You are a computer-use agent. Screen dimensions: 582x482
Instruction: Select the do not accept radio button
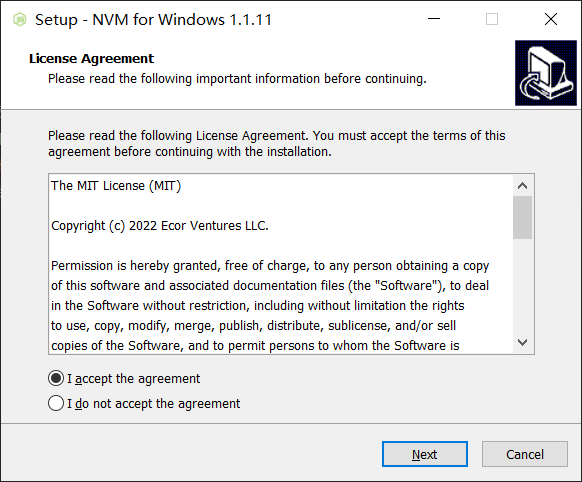pos(56,403)
